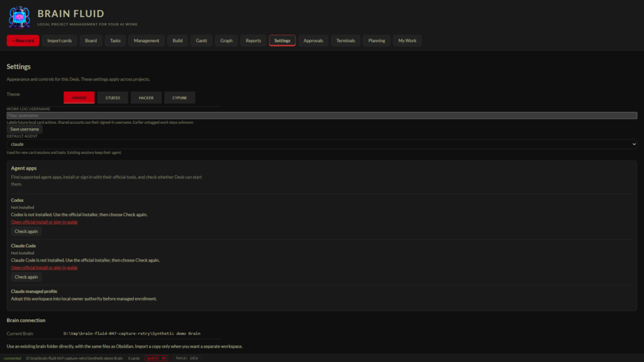Click the Settings page heading
The height and width of the screenshot is (362, 644).
(18, 67)
